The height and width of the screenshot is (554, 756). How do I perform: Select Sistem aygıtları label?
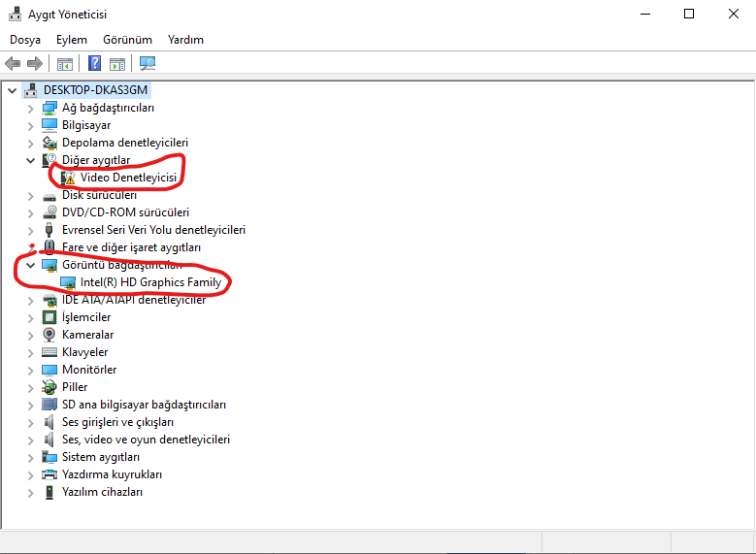pos(101,457)
